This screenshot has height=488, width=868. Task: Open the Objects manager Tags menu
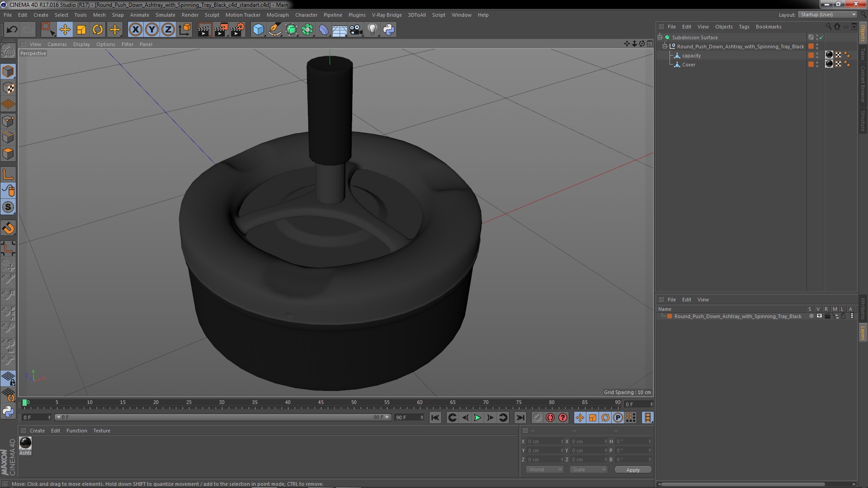(x=744, y=27)
